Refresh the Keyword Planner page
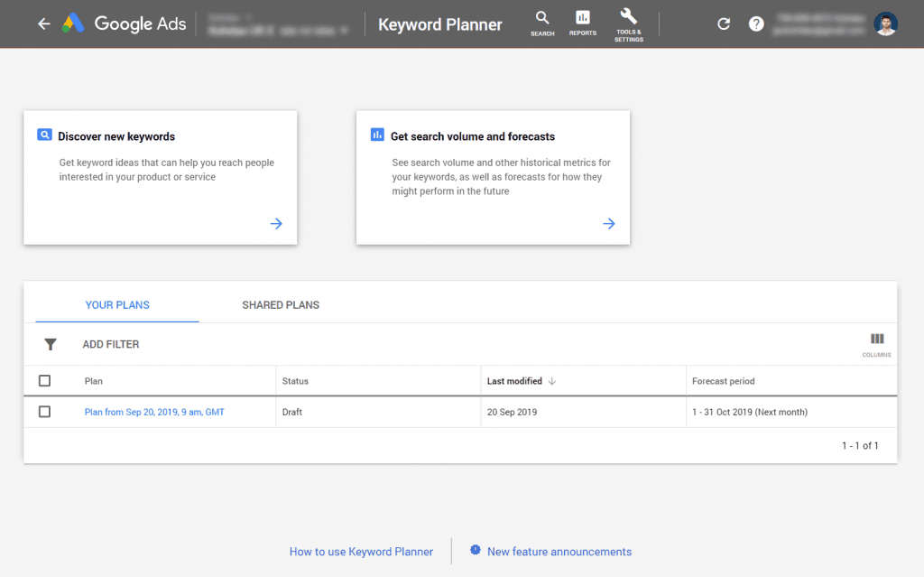The width and height of the screenshot is (924, 577). (x=723, y=23)
